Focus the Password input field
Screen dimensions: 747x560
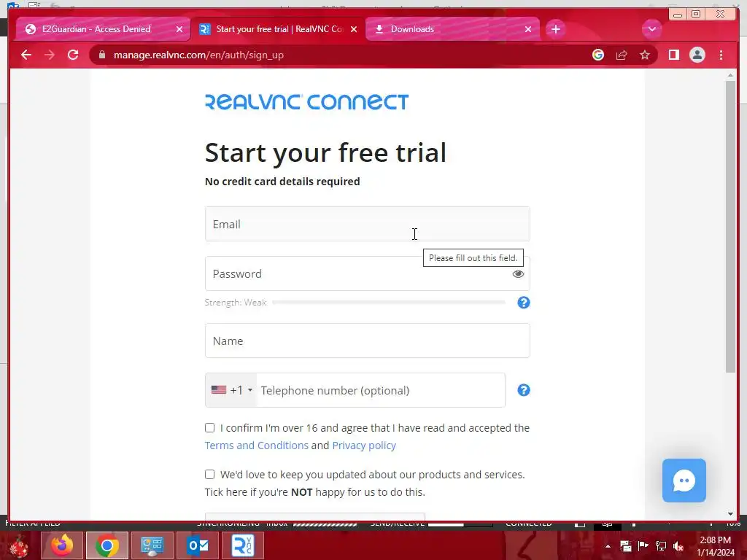coord(368,274)
